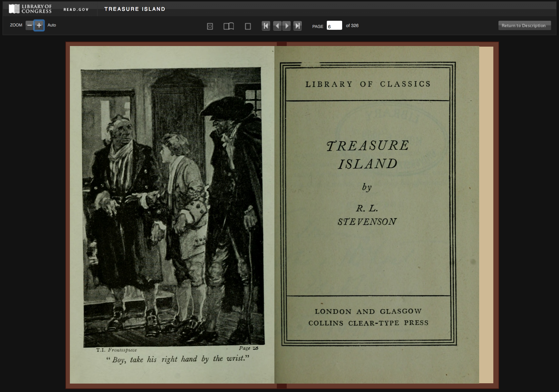This screenshot has width=559, height=392.
Task: Switch to thumbnail gallery view
Action: click(x=210, y=26)
